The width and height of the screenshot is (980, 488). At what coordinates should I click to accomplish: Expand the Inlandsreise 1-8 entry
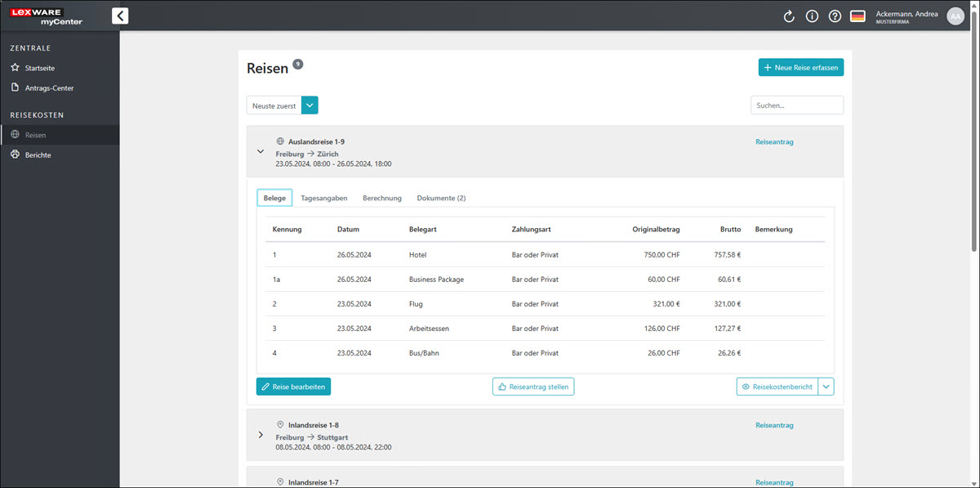[261, 435]
